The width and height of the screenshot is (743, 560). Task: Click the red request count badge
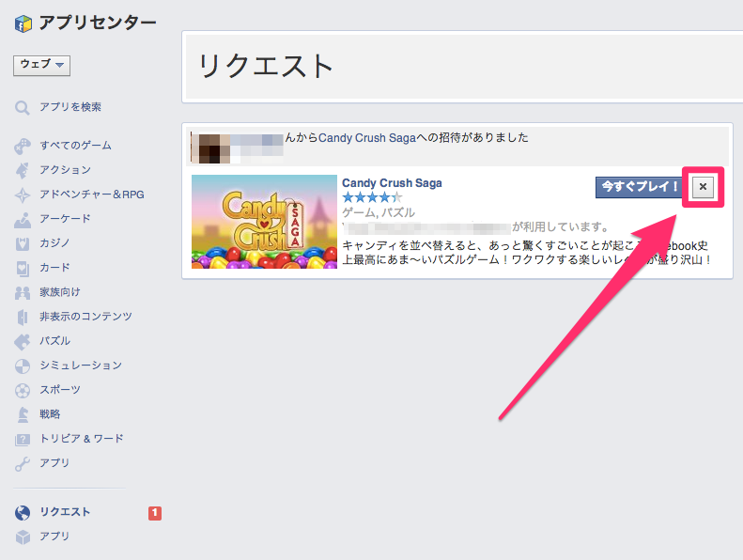155,513
